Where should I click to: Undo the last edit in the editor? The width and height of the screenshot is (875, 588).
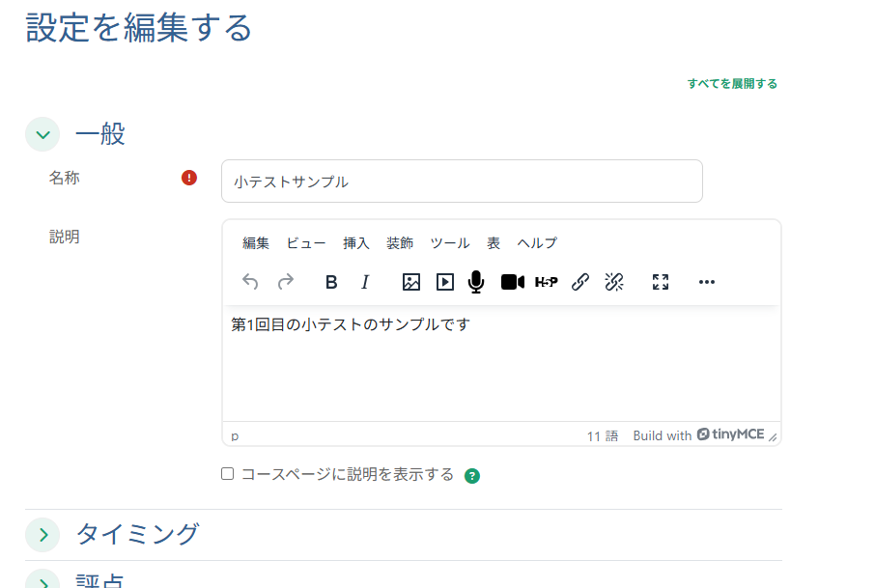click(250, 282)
